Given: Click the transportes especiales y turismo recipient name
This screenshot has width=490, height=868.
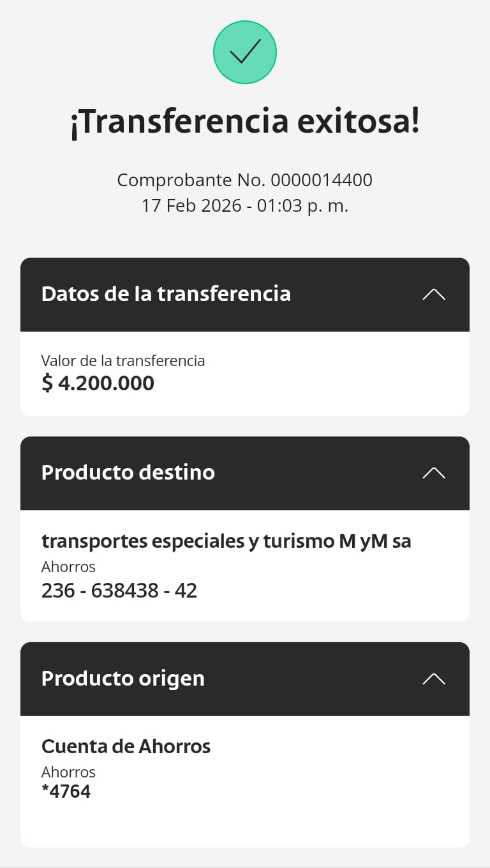Looking at the screenshot, I should (x=226, y=541).
